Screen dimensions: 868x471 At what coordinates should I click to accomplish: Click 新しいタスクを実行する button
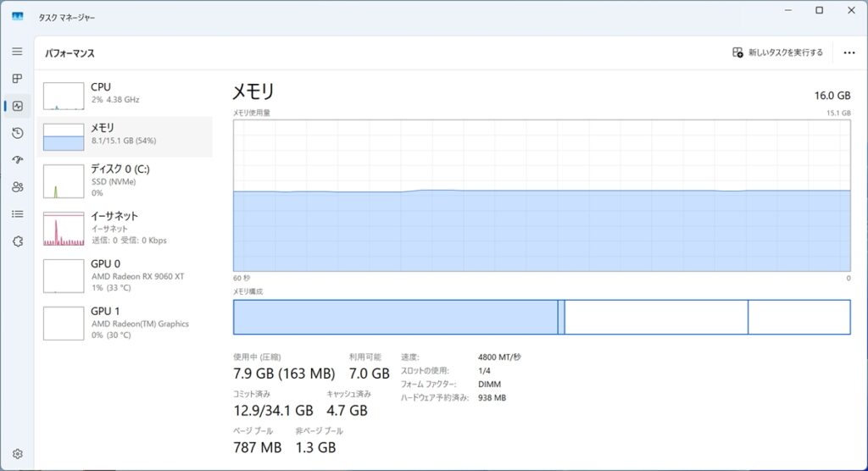[777, 53]
